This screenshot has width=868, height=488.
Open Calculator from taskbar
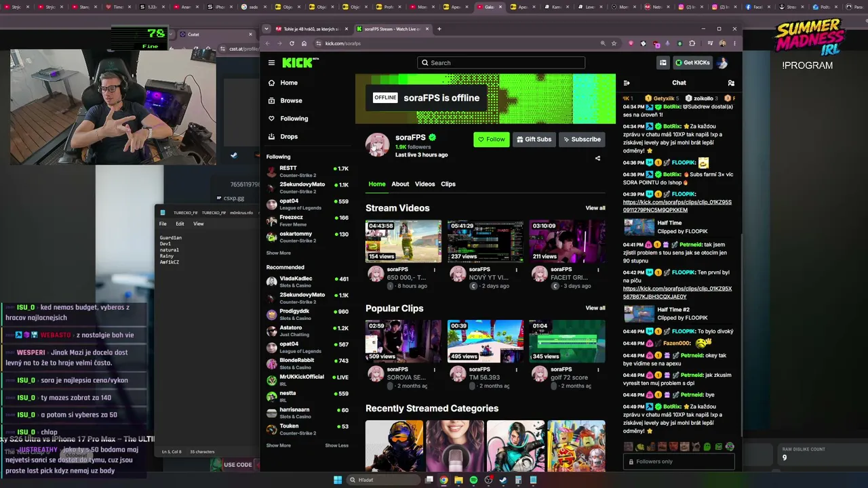tap(518, 480)
